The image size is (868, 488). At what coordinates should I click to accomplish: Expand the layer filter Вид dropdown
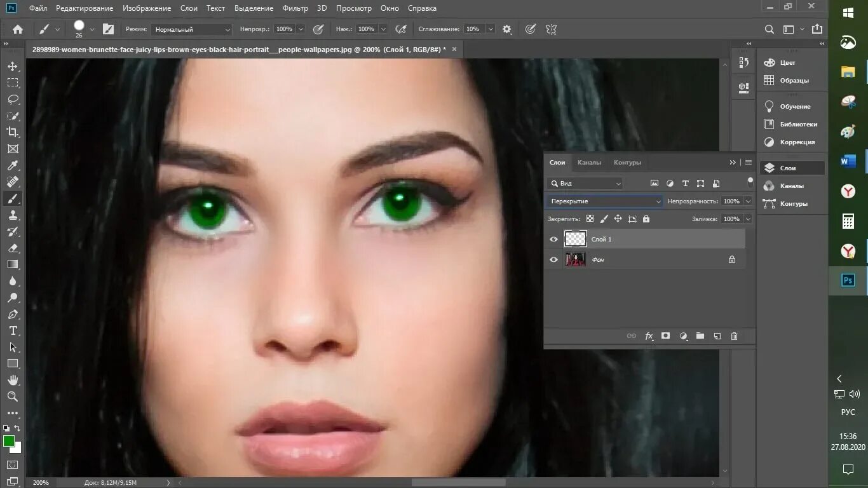tap(585, 184)
